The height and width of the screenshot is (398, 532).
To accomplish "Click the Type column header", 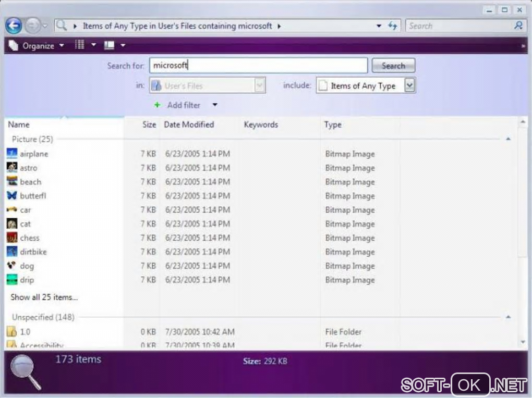I will (333, 125).
